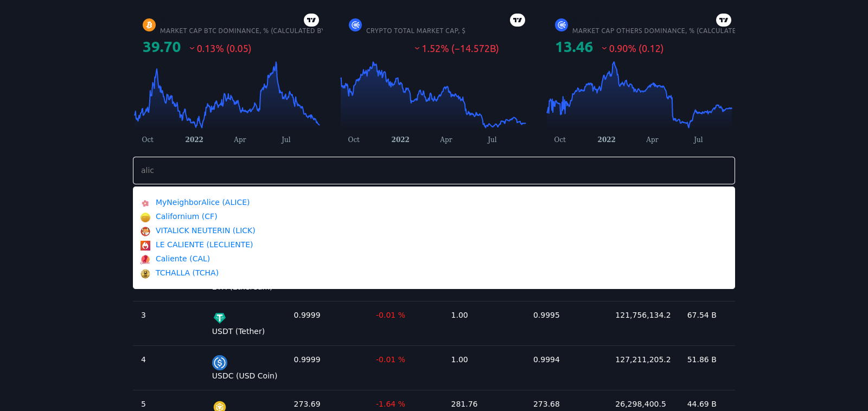Pick VITALICK NEUTERIN (LICK) suggestion
The height and width of the screenshot is (411, 868).
pos(205,230)
